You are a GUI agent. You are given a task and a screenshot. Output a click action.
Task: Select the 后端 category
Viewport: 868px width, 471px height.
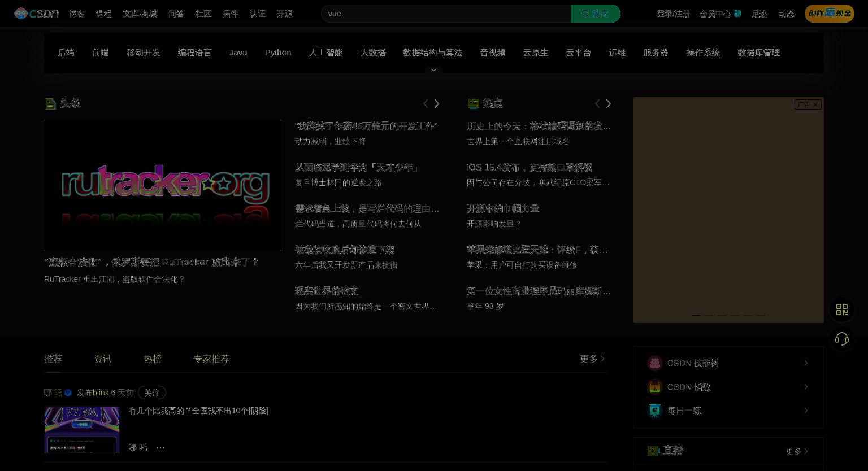coord(66,53)
